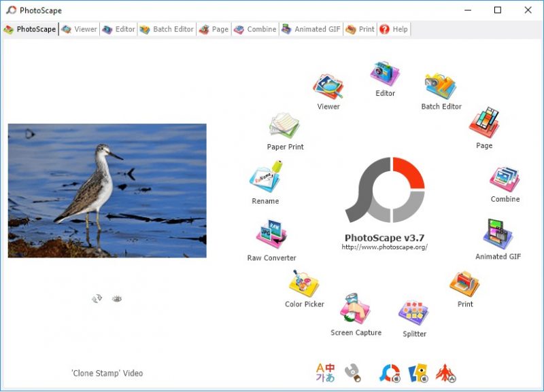Click the PhotoScape title bar icon
544x392 pixels.
[x=11, y=10]
